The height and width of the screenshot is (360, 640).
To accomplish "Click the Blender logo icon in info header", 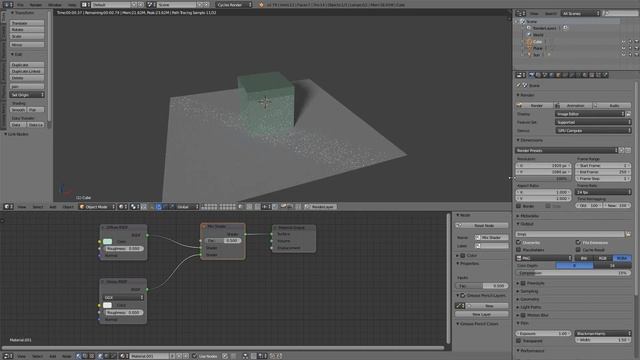I will (x=261, y=4).
